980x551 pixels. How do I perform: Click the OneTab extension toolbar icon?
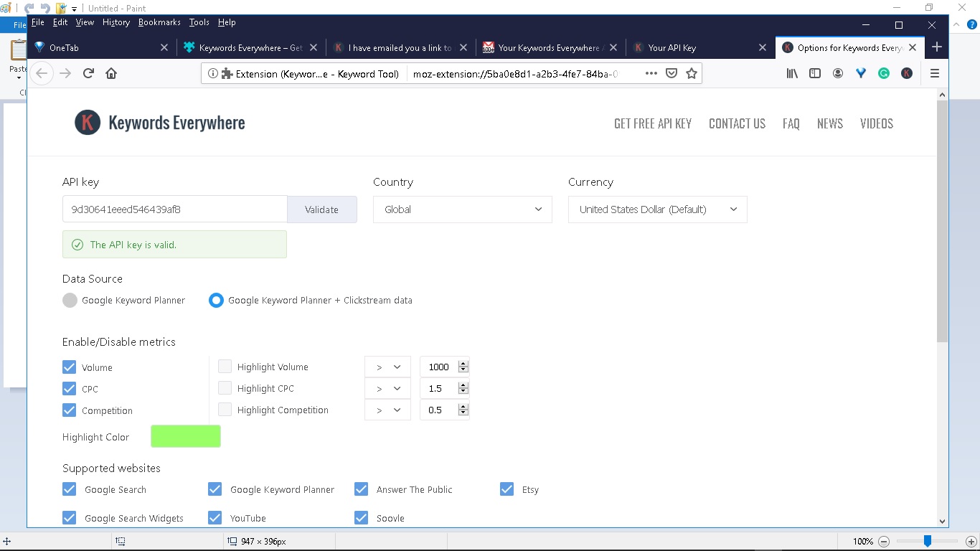[861, 73]
